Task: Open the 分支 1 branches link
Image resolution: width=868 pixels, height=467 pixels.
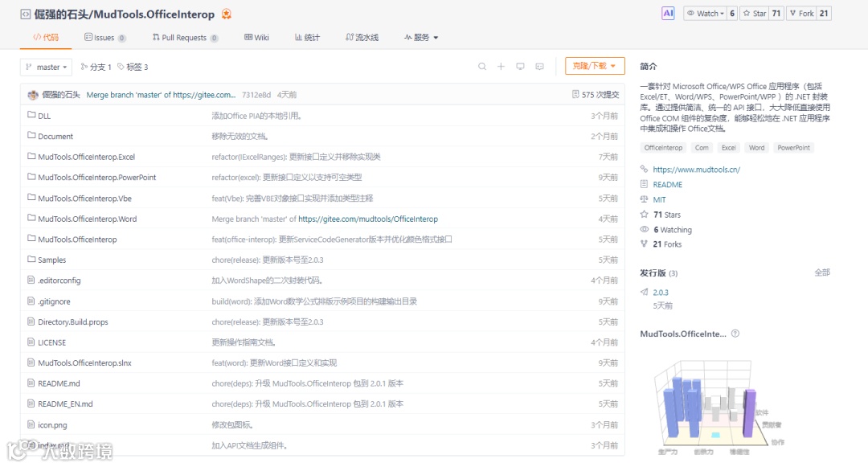Action: pyautogui.click(x=96, y=67)
